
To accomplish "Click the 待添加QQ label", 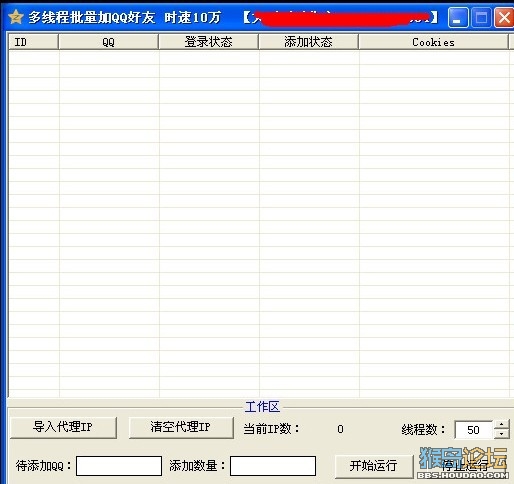I will coord(43,466).
